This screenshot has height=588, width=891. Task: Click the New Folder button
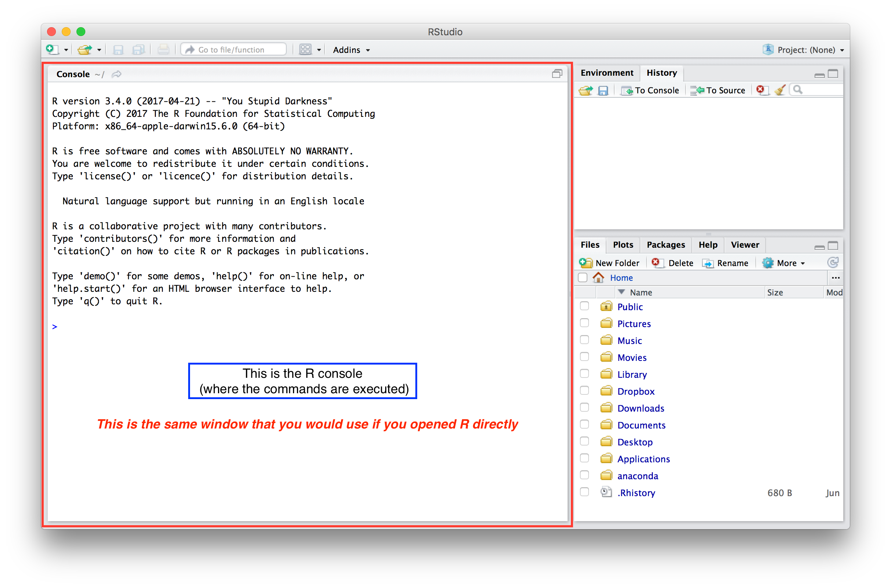(610, 263)
